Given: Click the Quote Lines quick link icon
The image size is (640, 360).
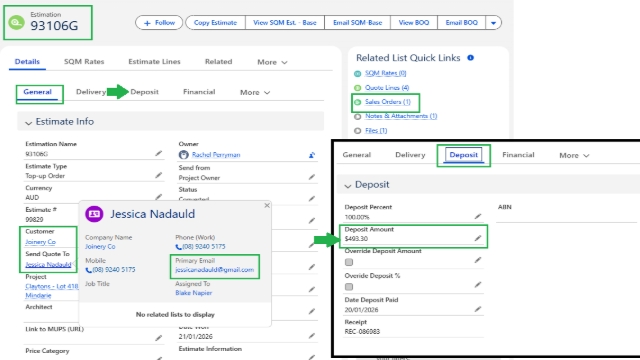Looking at the screenshot, I should tap(358, 88).
